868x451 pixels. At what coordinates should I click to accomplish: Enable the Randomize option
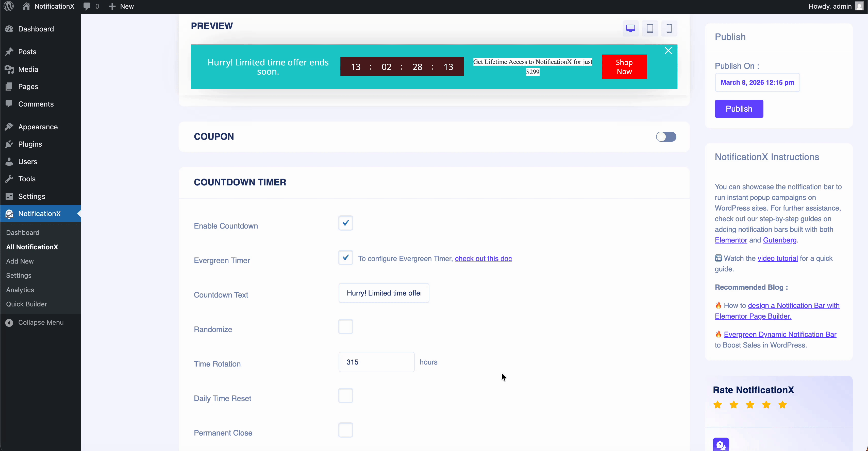pos(345,326)
